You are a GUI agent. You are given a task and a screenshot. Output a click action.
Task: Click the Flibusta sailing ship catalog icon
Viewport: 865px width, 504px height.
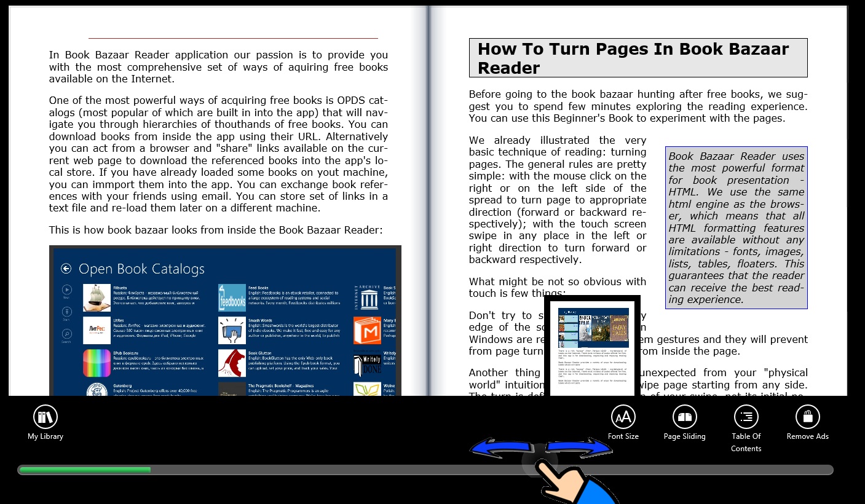97,297
